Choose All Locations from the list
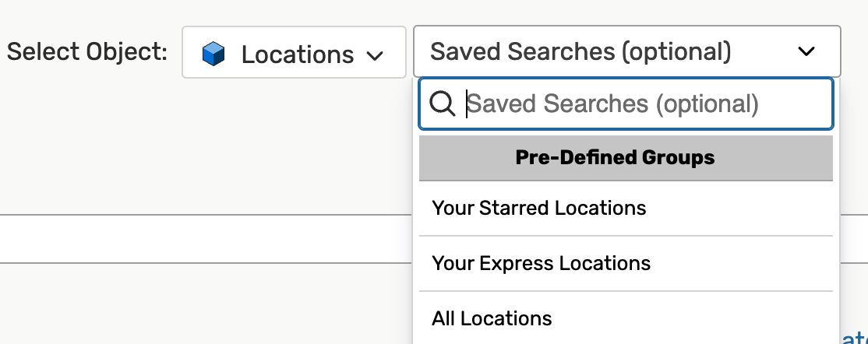868x344 pixels. pyautogui.click(x=492, y=318)
